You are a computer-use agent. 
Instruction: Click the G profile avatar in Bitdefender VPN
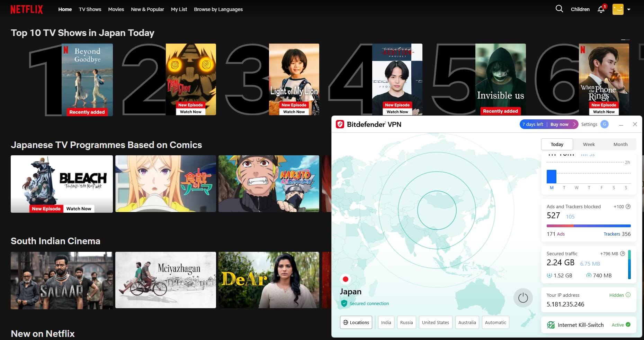pos(605,124)
